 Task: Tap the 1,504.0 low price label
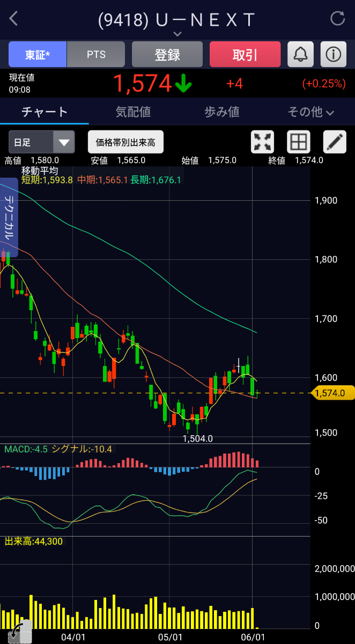198,438
